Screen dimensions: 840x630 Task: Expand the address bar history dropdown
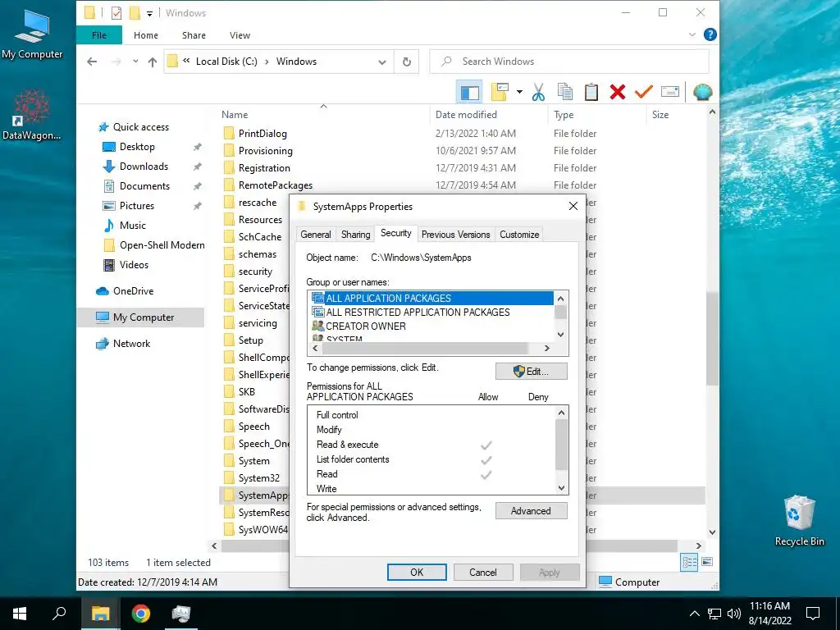[382, 62]
